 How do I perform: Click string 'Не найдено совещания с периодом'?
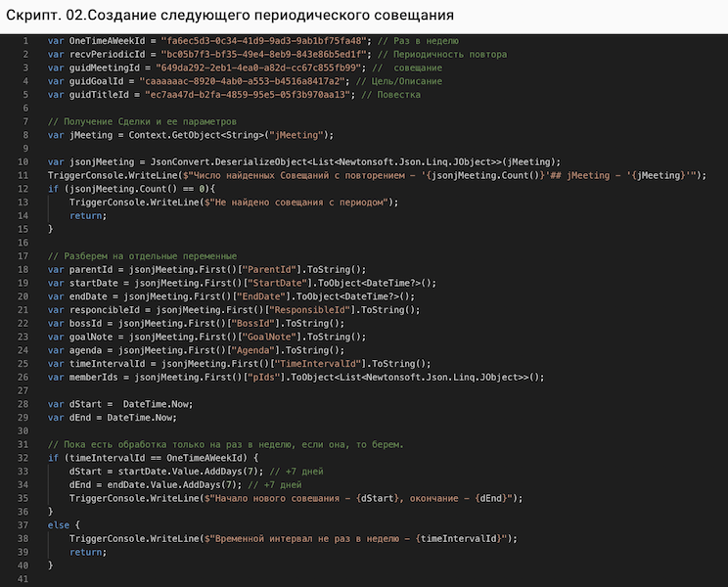click(x=300, y=203)
